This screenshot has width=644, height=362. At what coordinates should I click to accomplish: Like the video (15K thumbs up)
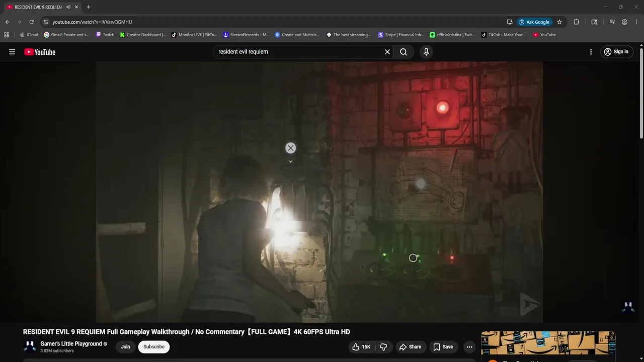[362, 347]
